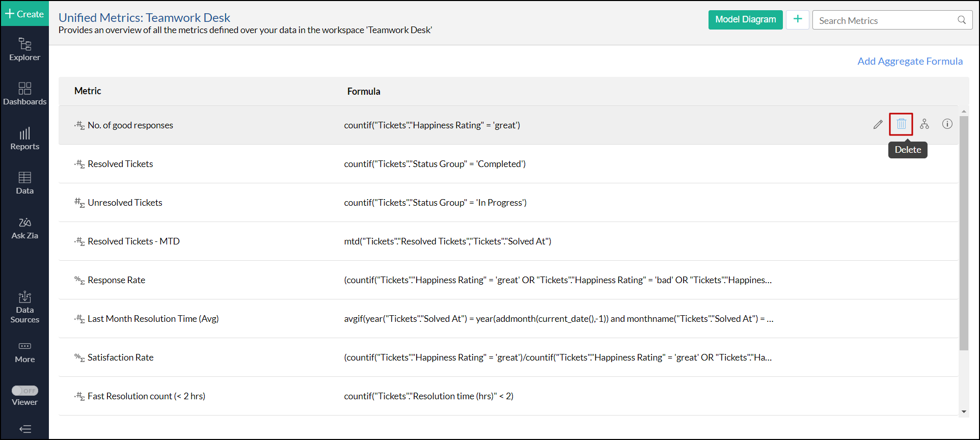The height and width of the screenshot is (440, 980).
Task: Open the Data section
Action: (x=24, y=183)
